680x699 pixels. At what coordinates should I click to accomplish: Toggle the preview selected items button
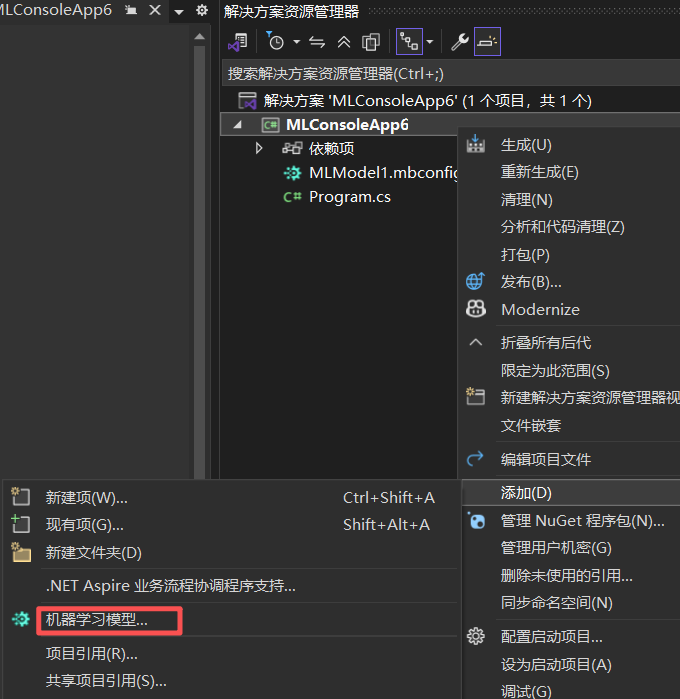point(487,42)
